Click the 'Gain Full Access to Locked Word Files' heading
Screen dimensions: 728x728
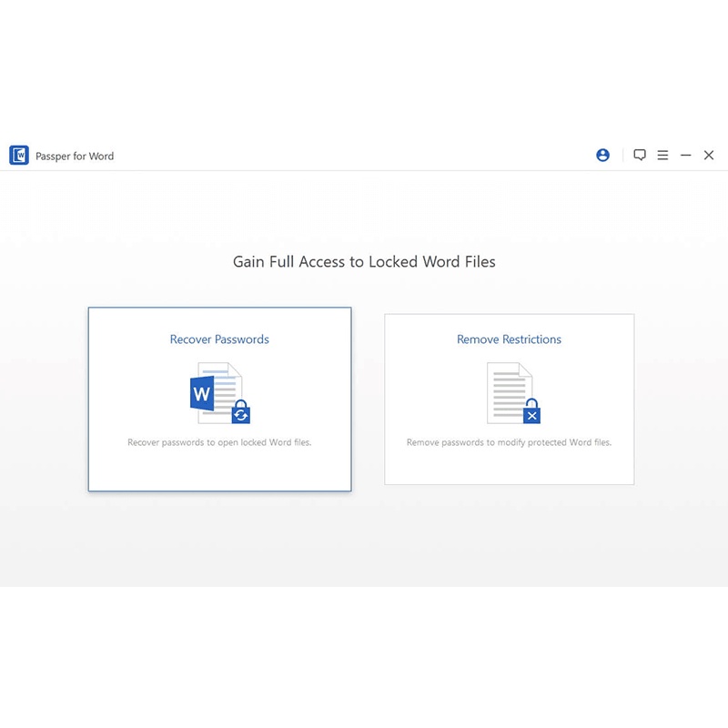364,262
